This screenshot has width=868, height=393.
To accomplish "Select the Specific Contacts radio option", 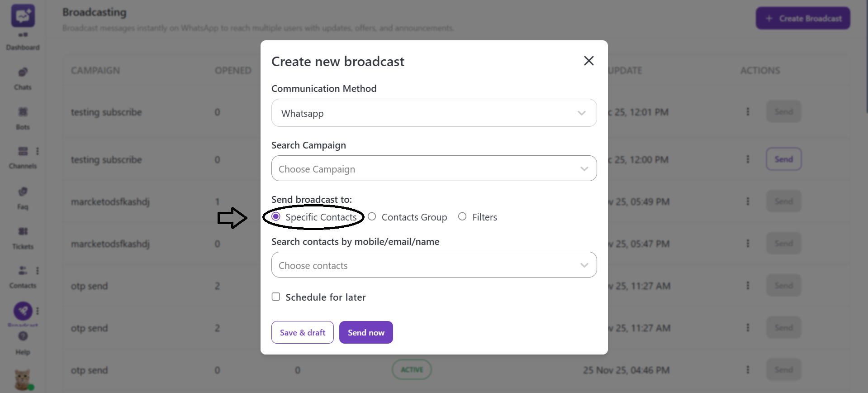I will pyautogui.click(x=276, y=217).
